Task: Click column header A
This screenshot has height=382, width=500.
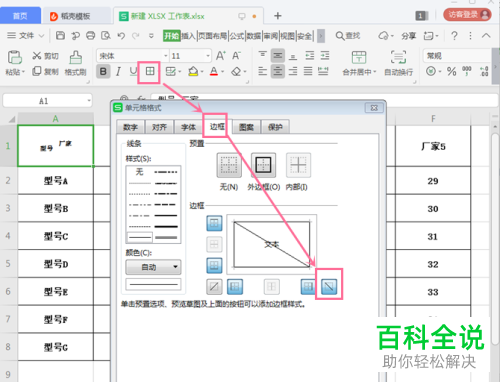Action: 55,119
